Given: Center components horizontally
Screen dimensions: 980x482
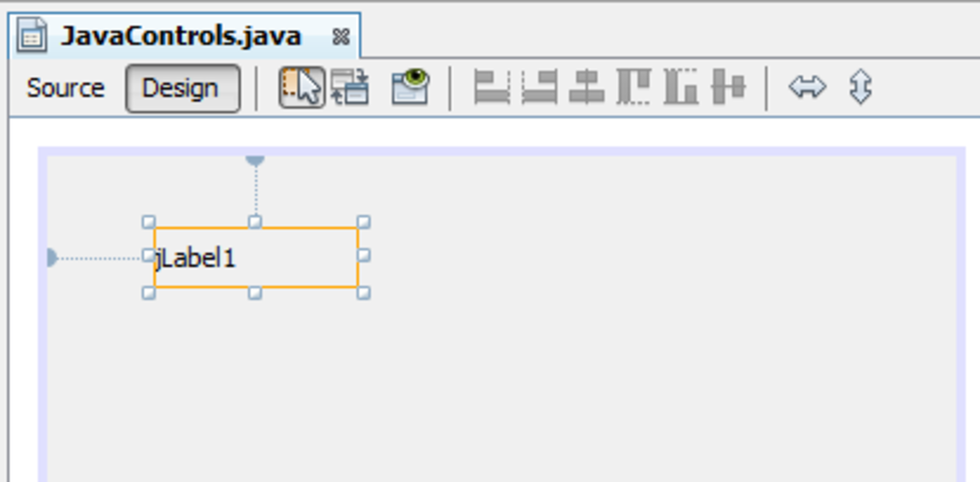Looking at the screenshot, I should (586, 87).
